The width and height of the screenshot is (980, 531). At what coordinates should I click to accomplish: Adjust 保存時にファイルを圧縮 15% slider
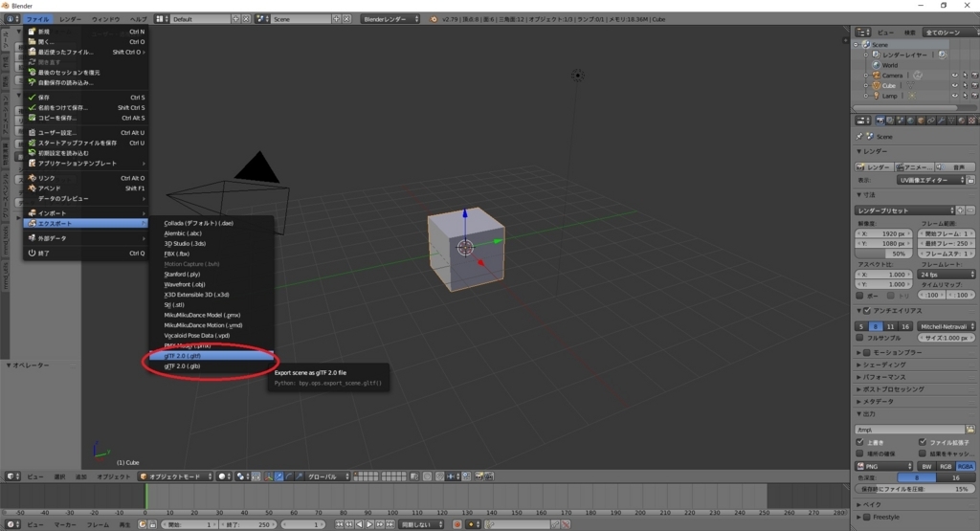pos(915,489)
